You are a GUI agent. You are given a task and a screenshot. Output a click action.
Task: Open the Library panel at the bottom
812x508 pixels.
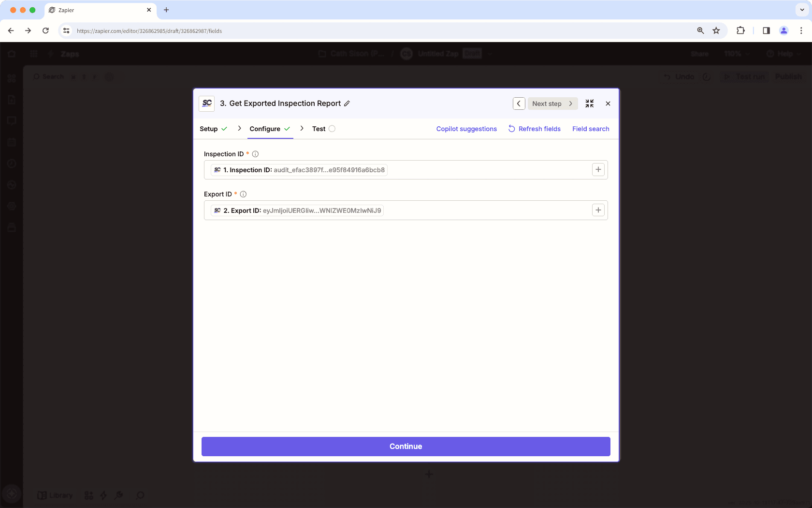click(x=56, y=495)
